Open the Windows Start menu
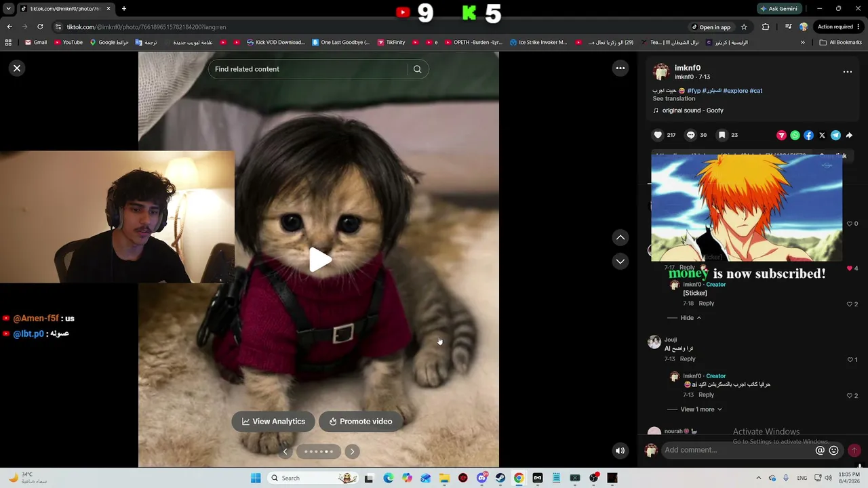This screenshot has height=488, width=868. click(x=256, y=478)
